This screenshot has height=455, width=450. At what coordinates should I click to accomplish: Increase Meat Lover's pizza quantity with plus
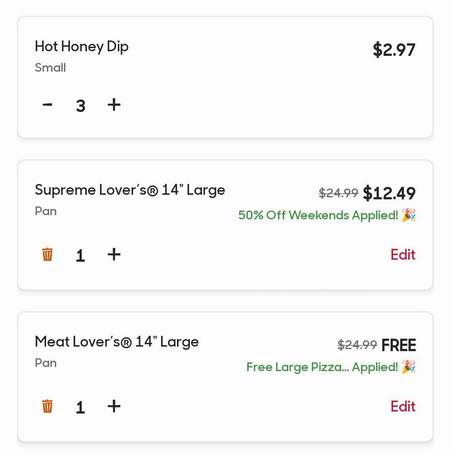tap(114, 406)
